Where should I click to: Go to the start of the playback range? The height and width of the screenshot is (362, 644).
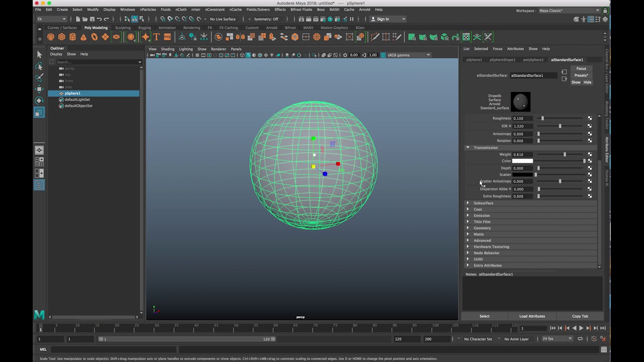[552, 328]
